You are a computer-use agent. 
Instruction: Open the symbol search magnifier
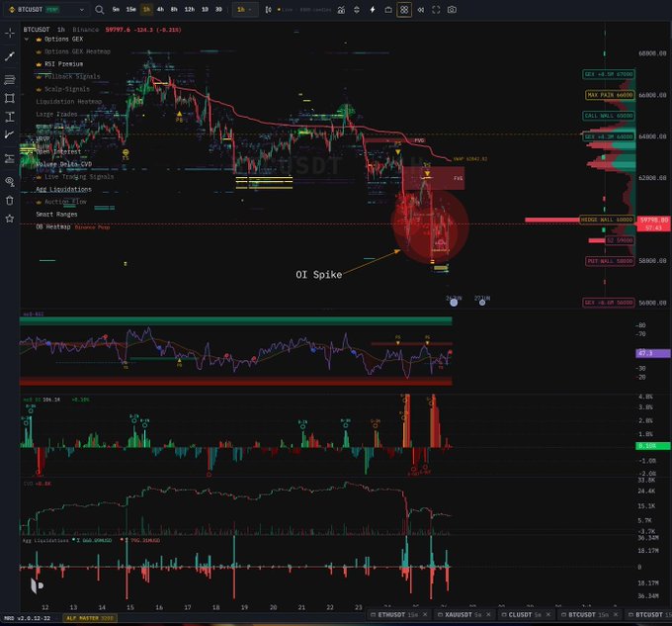(100, 10)
